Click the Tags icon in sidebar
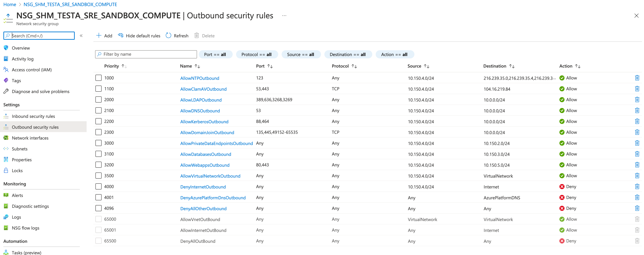The image size is (644, 255). point(6,80)
